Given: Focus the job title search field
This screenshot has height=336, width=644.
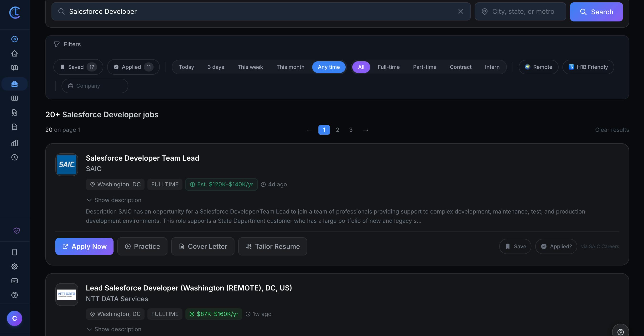Looking at the screenshot, I should 261,11.
